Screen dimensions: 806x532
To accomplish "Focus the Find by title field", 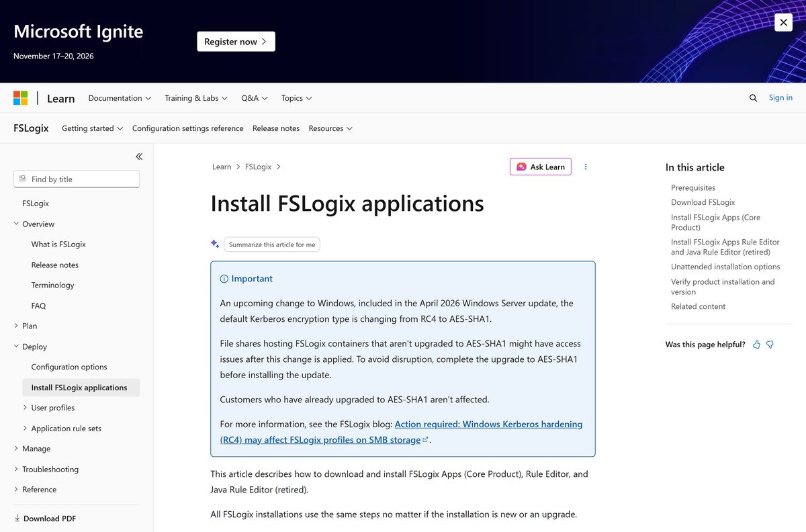I will coord(77,179).
